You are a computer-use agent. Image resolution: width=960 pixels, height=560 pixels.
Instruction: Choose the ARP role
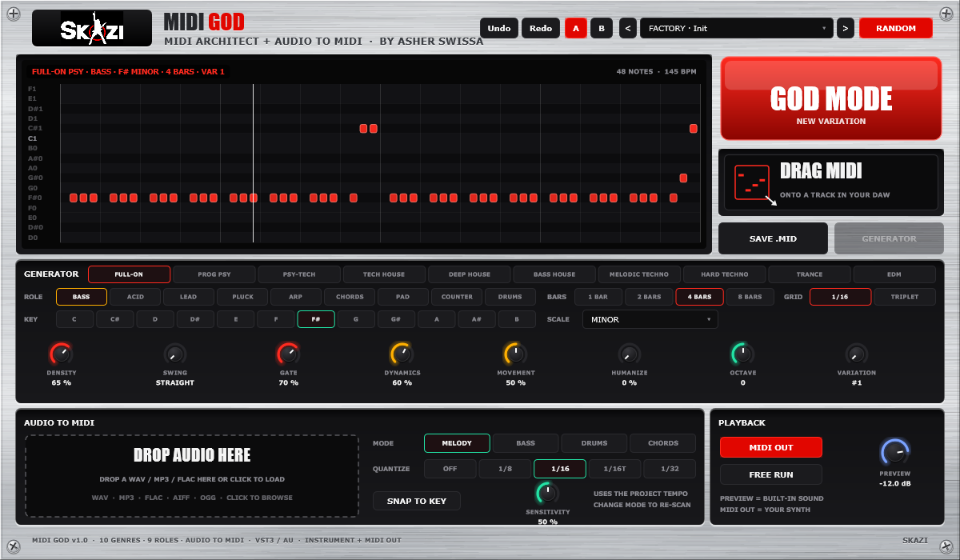pyautogui.click(x=296, y=297)
